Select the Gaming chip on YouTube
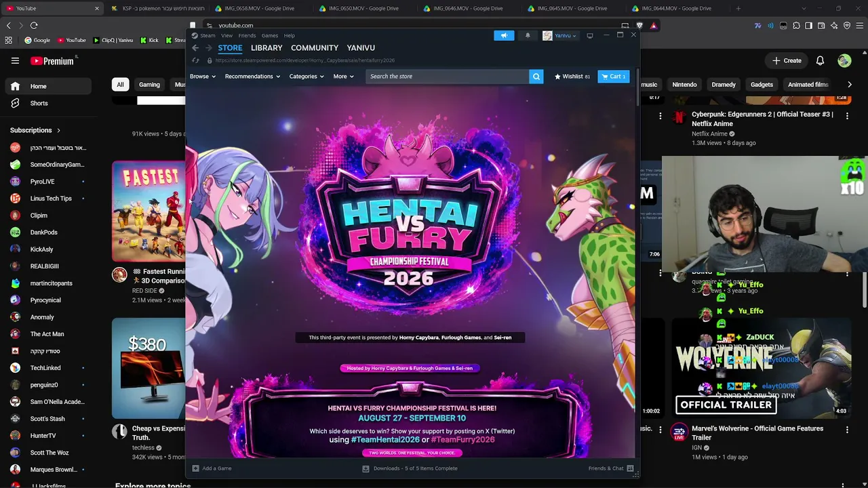This screenshot has height=488, width=868. tap(149, 85)
